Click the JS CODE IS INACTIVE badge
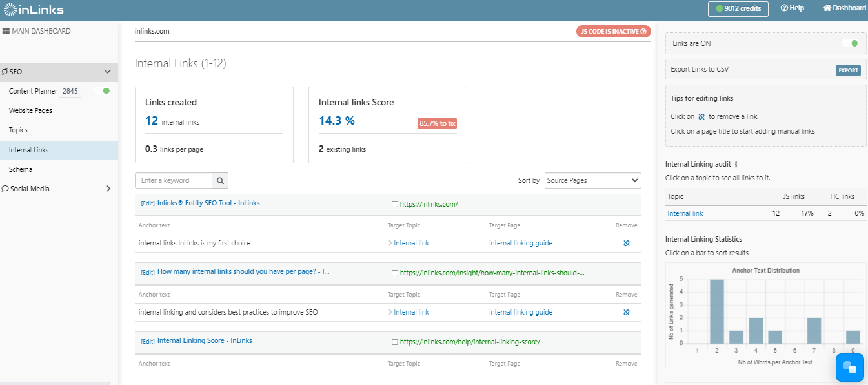 point(613,31)
